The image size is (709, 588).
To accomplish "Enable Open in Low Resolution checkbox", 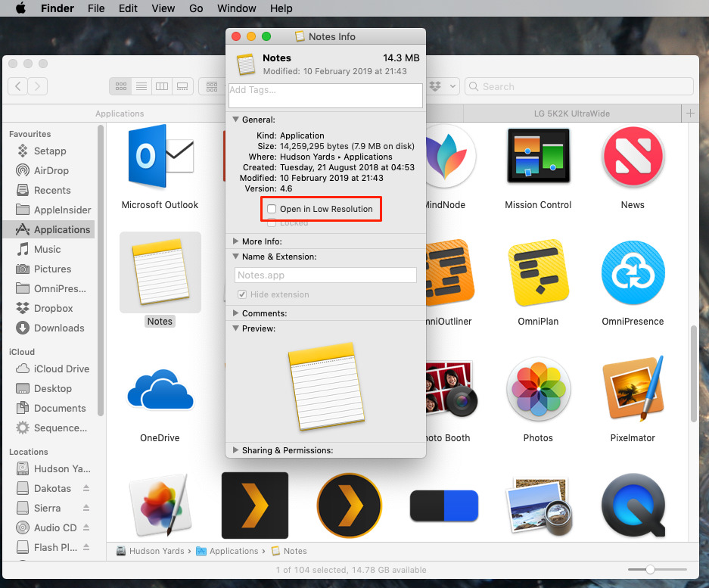I will click(272, 209).
